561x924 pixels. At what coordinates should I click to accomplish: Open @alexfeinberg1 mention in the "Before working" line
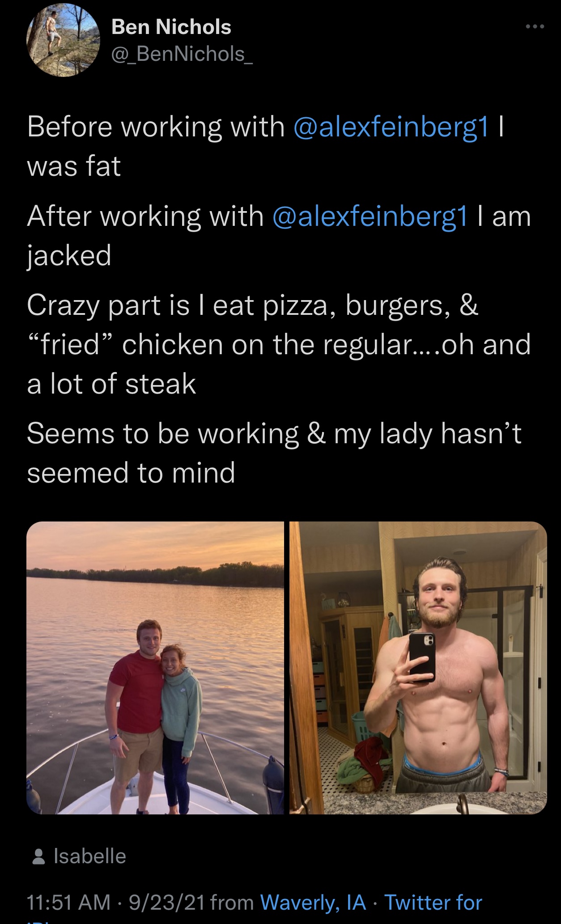click(391, 127)
